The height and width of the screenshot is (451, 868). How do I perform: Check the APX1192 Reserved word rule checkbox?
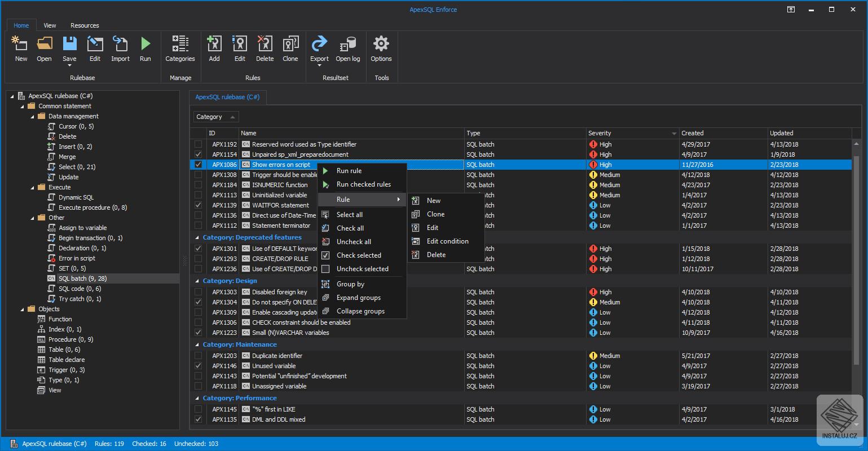(x=198, y=144)
